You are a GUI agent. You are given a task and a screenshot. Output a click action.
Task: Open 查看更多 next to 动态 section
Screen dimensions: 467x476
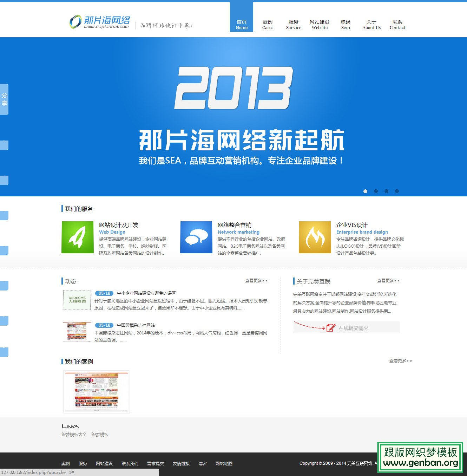pyautogui.click(x=256, y=280)
